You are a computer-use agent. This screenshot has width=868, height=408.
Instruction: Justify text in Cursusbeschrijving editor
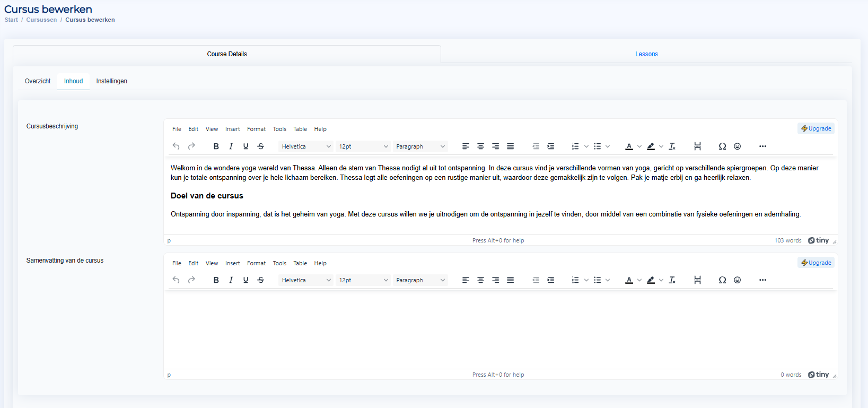pos(510,146)
